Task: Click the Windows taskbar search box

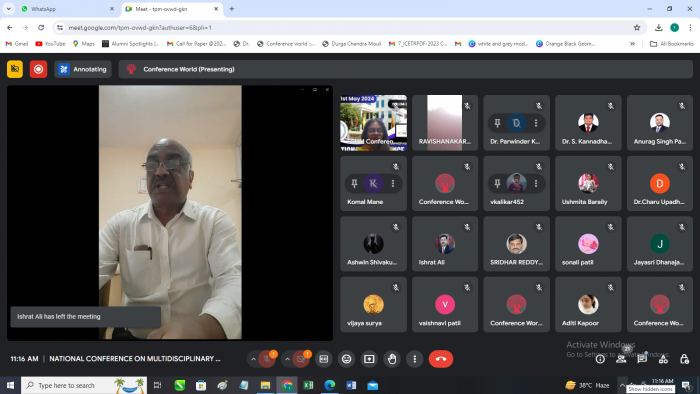Action: [84, 385]
